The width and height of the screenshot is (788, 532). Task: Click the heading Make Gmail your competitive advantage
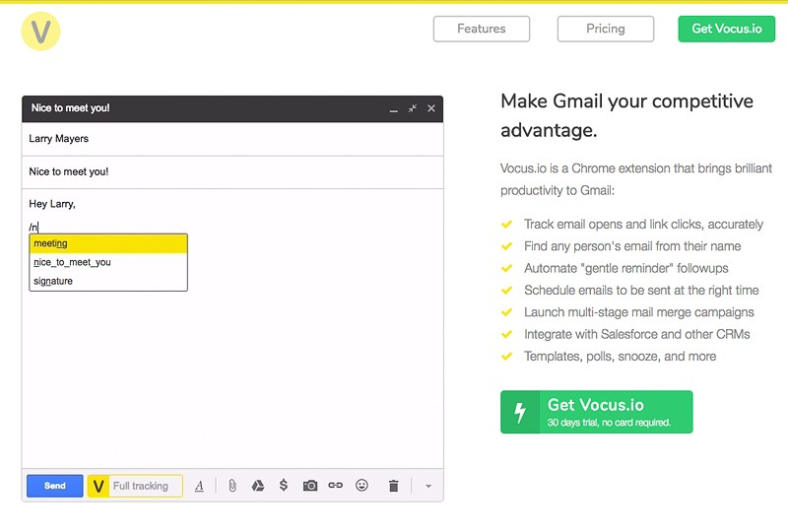pyautogui.click(x=626, y=115)
